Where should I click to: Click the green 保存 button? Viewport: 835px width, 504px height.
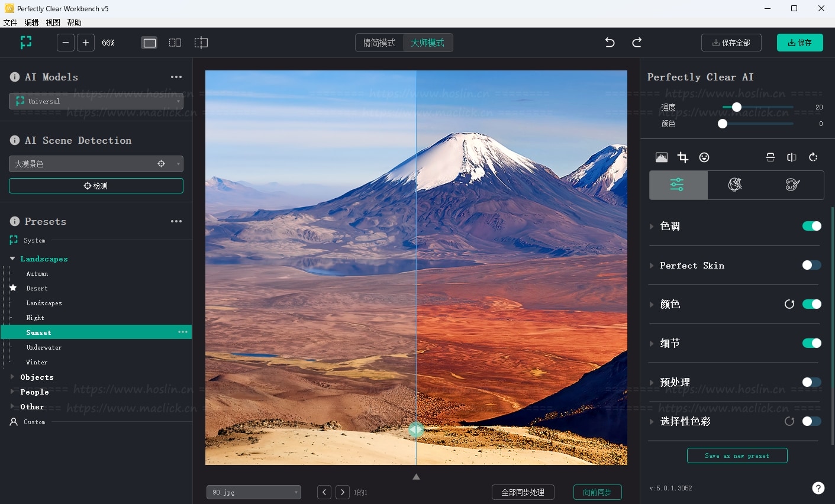pyautogui.click(x=800, y=43)
